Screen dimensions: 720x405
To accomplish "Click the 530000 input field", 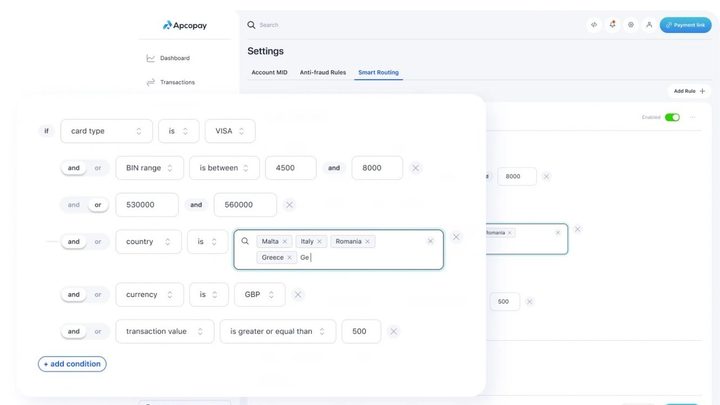I will pos(147,205).
